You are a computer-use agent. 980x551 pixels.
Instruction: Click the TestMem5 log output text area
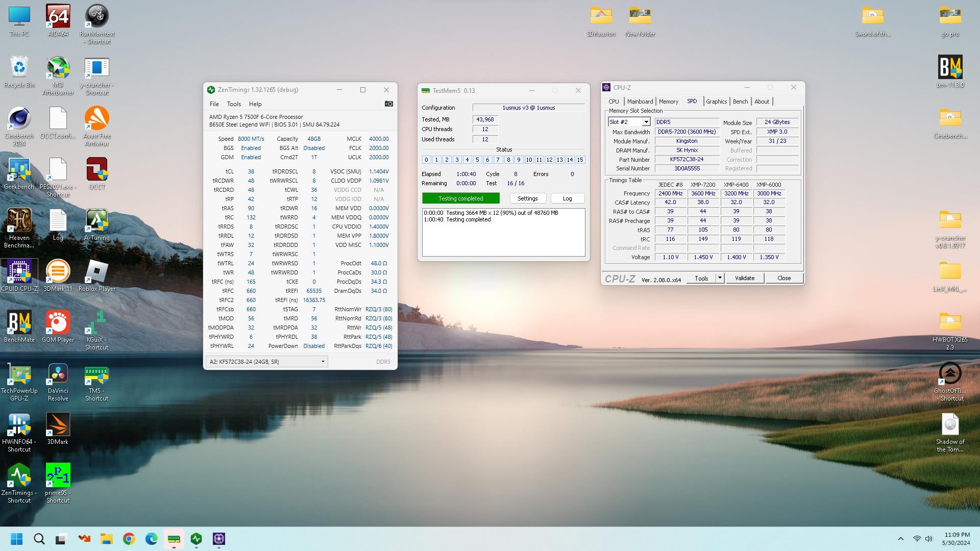pyautogui.click(x=503, y=232)
